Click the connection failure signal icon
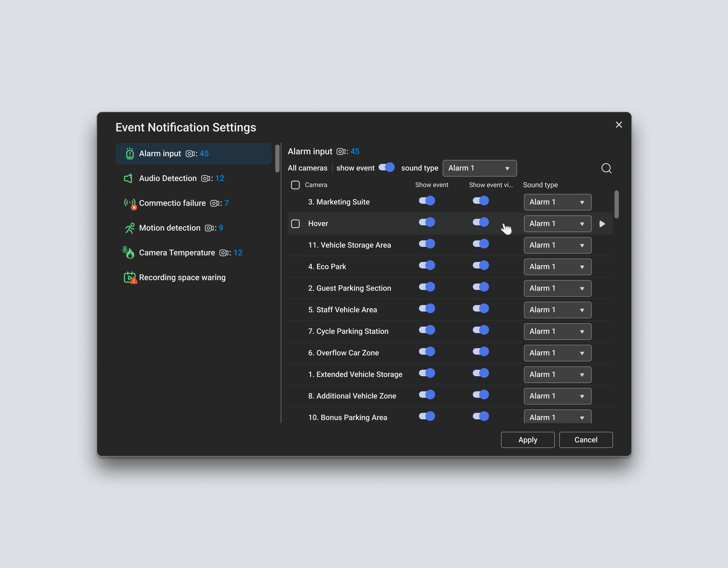The width and height of the screenshot is (728, 568). [130, 203]
